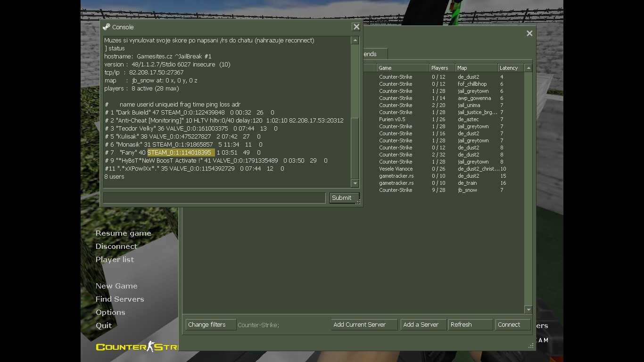Viewport: 644px width, 362px height.
Task: Select New Game menu item
Action: (x=116, y=286)
